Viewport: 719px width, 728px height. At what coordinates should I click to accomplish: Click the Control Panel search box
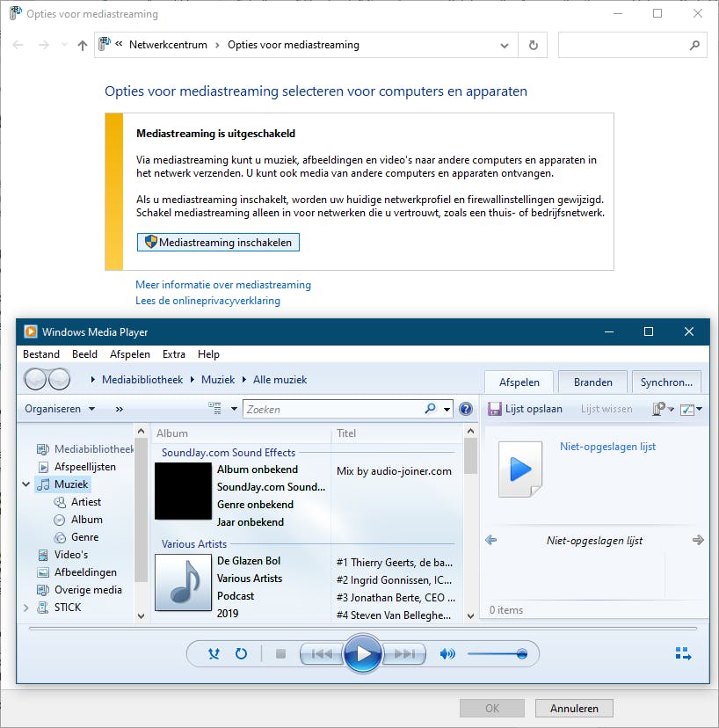click(632, 45)
